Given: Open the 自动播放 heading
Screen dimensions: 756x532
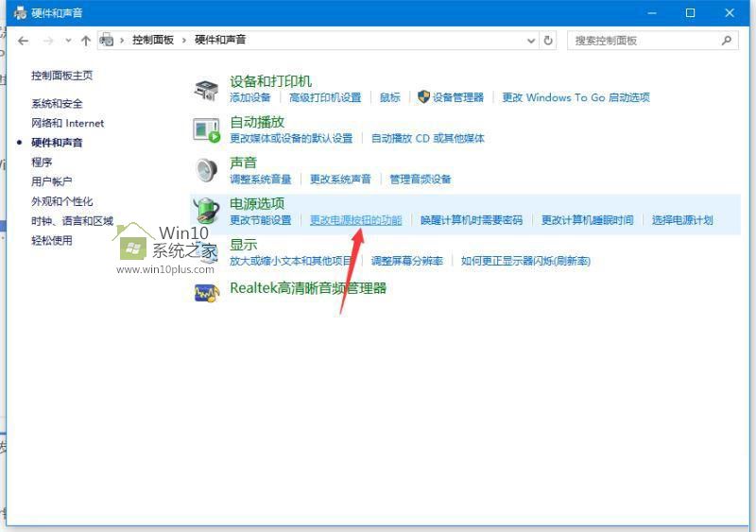Looking at the screenshot, I should click(x=257, y=122).
